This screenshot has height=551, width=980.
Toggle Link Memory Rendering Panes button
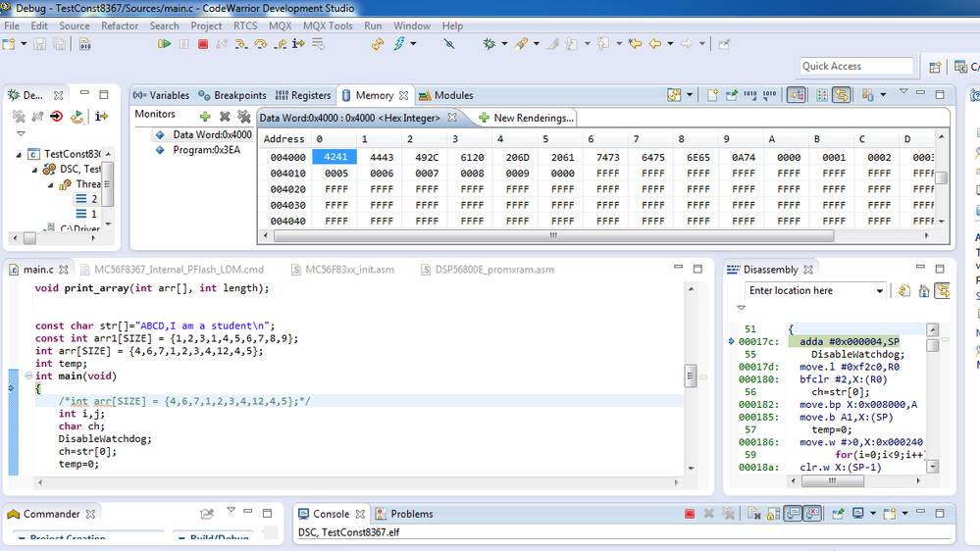[842, 95]
